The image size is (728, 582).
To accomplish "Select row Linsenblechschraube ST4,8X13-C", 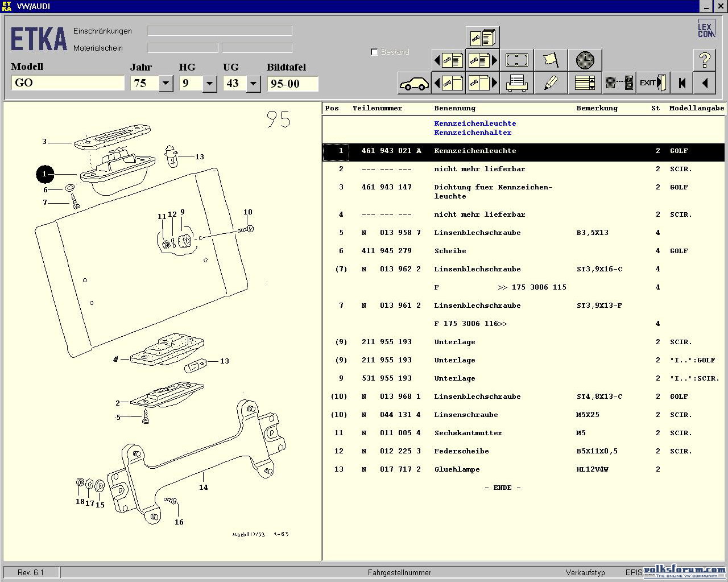I will coord(523,397).
